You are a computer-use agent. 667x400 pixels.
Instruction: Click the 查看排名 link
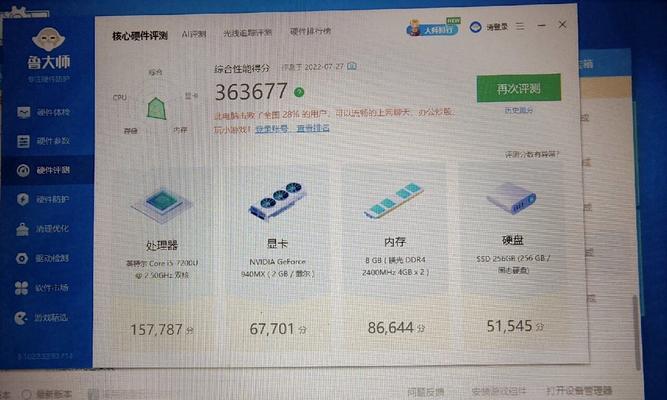pos(313,128)
